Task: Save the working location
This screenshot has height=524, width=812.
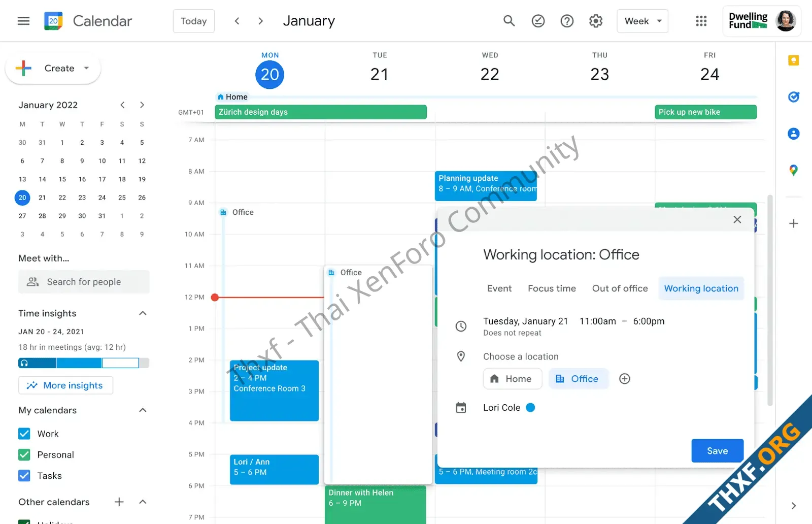Action: [717, 451]
